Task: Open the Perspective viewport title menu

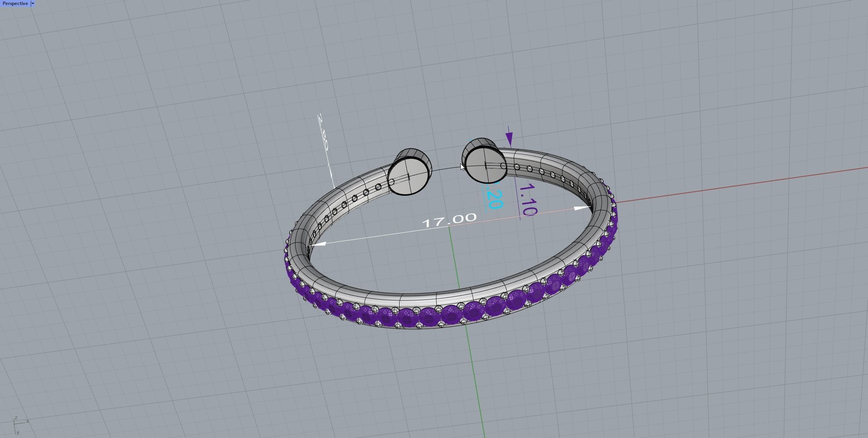Action: [x=15, y=3]
